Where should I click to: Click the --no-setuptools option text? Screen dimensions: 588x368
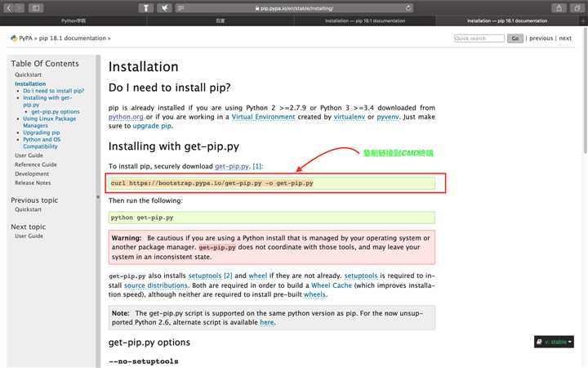pyautogui.click(x=143, y=361)
